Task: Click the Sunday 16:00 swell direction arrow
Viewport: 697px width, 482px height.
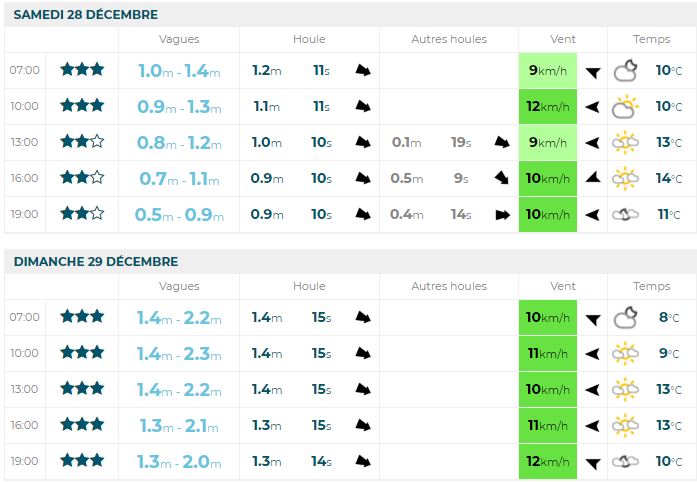Action: [x=364, y=426]
